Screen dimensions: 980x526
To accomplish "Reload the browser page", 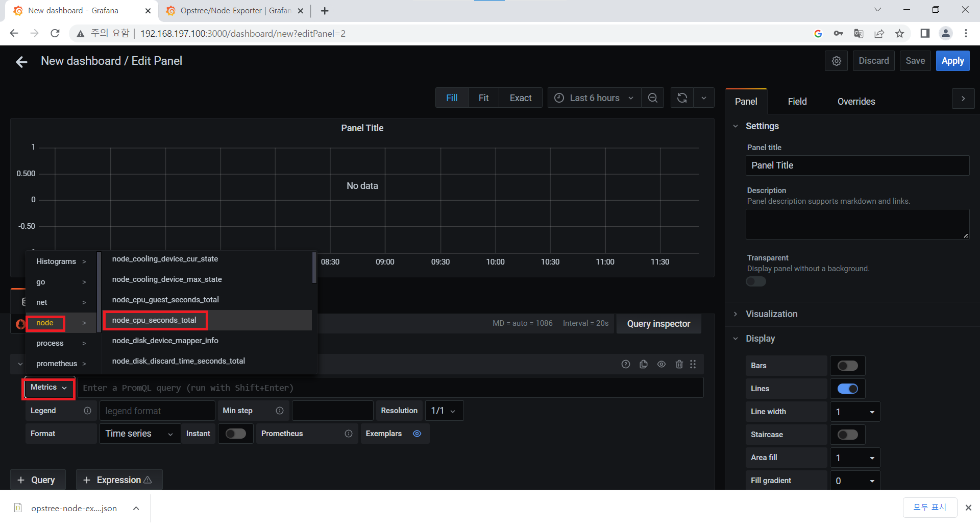I will click(x=55, y=33).
